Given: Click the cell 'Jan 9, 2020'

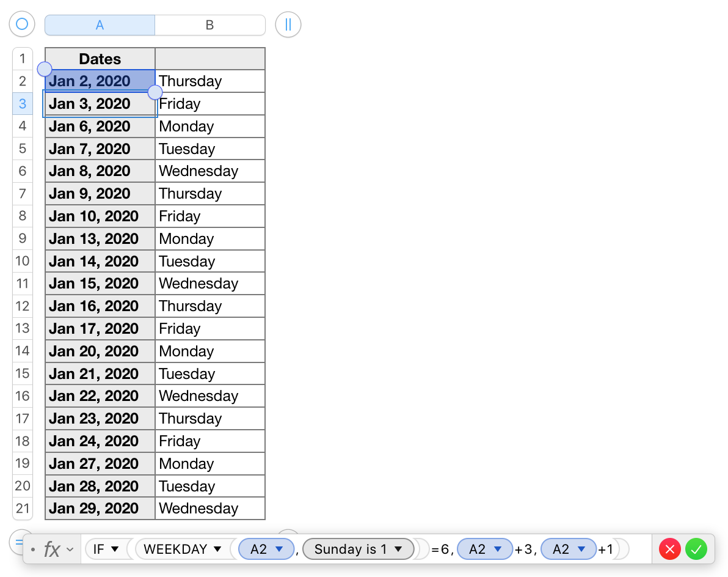Looking at the screenshot, I should click(100, 193).
